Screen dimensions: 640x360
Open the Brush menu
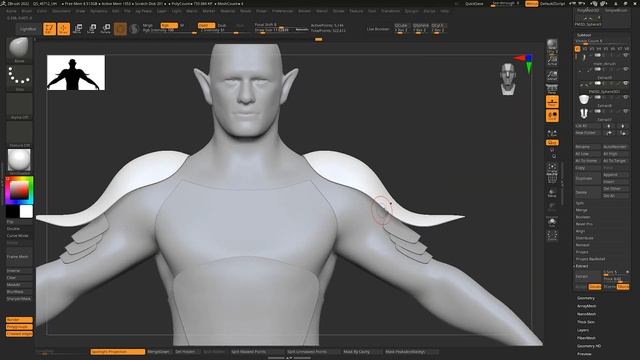coord(27,11)
